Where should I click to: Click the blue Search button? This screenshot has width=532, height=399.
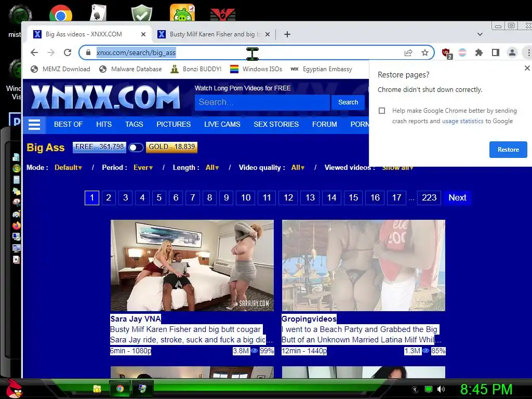click(348, 102)
